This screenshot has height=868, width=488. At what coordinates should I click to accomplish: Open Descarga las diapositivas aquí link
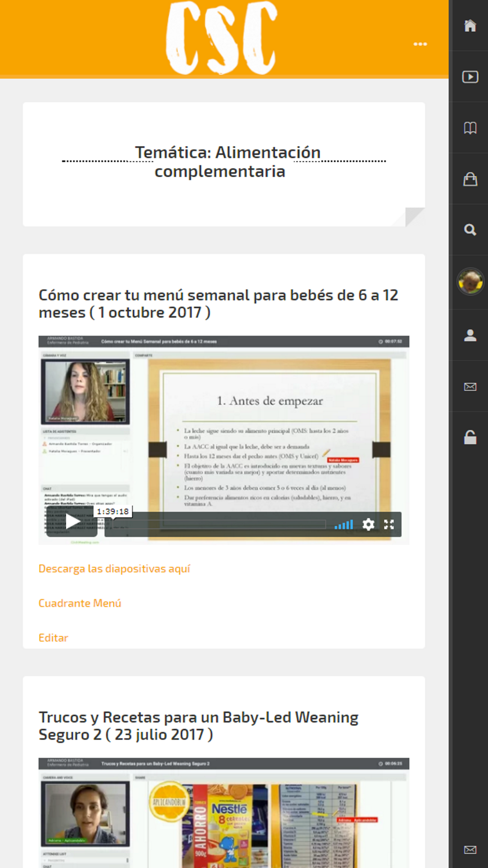(x=114, y=569)
